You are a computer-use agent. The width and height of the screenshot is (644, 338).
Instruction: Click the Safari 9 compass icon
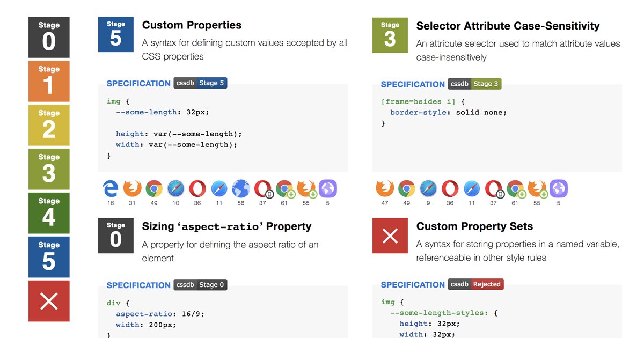428,189
